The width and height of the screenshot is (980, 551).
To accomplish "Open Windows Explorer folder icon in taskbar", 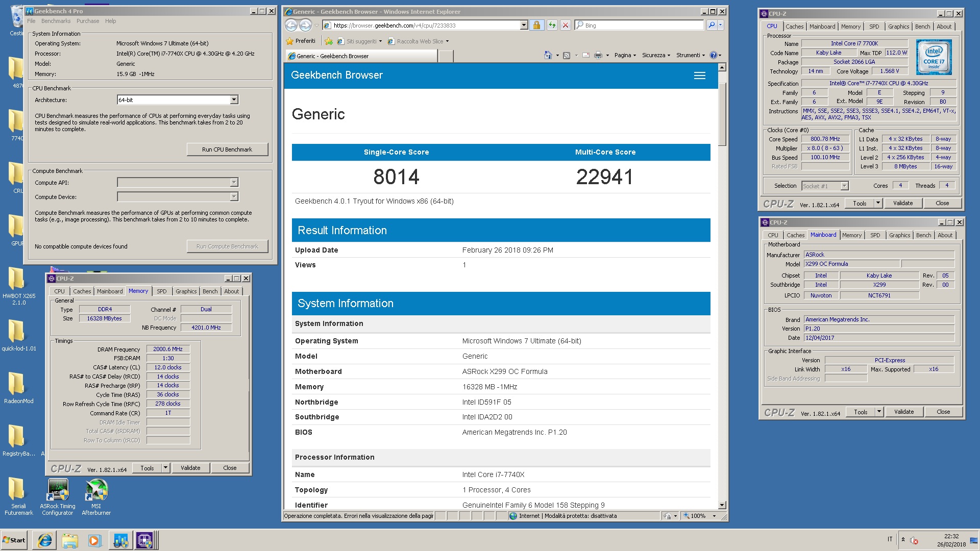I will pos(70,540).
